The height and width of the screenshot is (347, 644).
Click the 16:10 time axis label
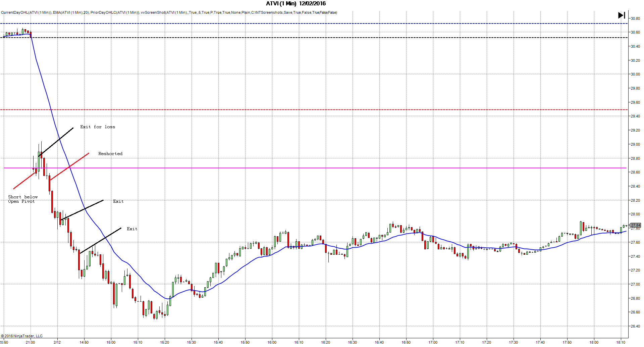tap(299, 342)
